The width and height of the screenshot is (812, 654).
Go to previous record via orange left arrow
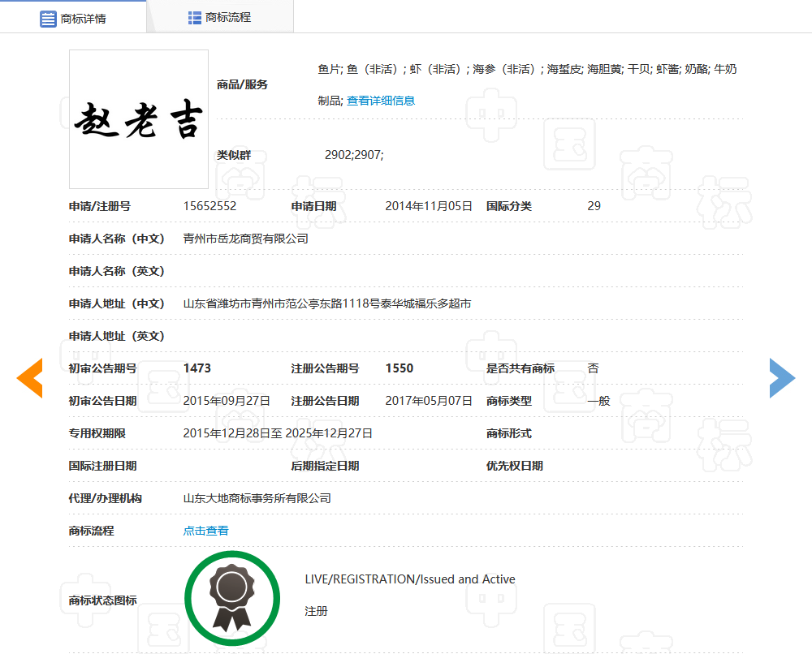29,377
